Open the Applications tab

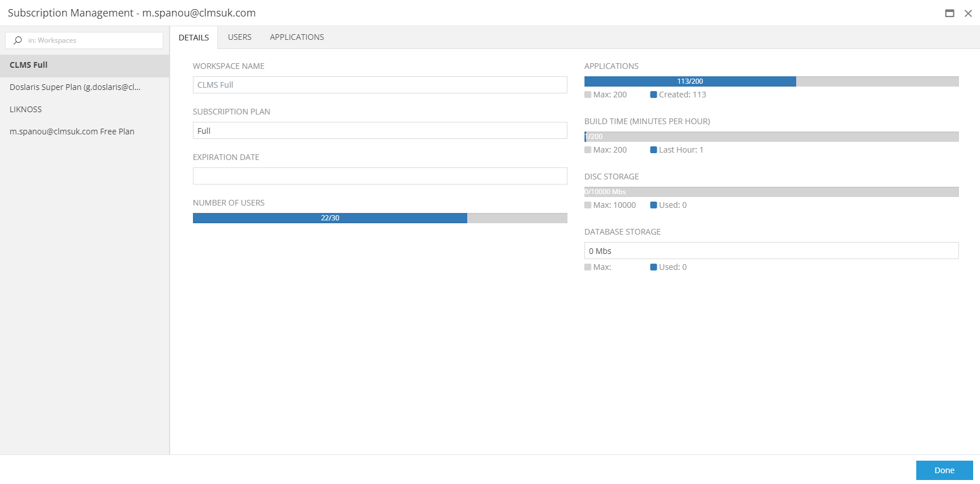pyautogui.click(x=297, y=37)
